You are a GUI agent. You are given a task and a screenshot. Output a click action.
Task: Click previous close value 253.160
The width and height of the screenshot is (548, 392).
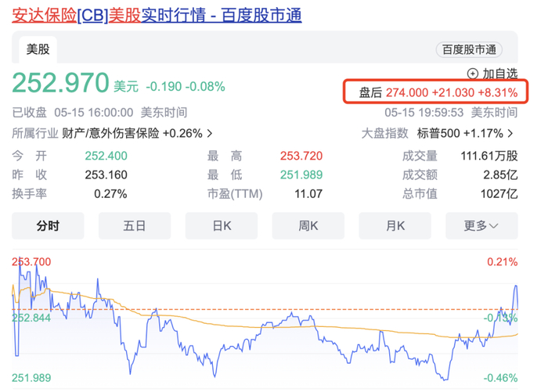106,174
